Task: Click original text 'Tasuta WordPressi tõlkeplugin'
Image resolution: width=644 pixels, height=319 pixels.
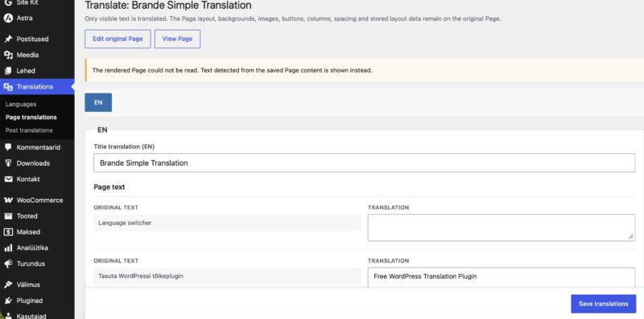Action: click(141, 276)
